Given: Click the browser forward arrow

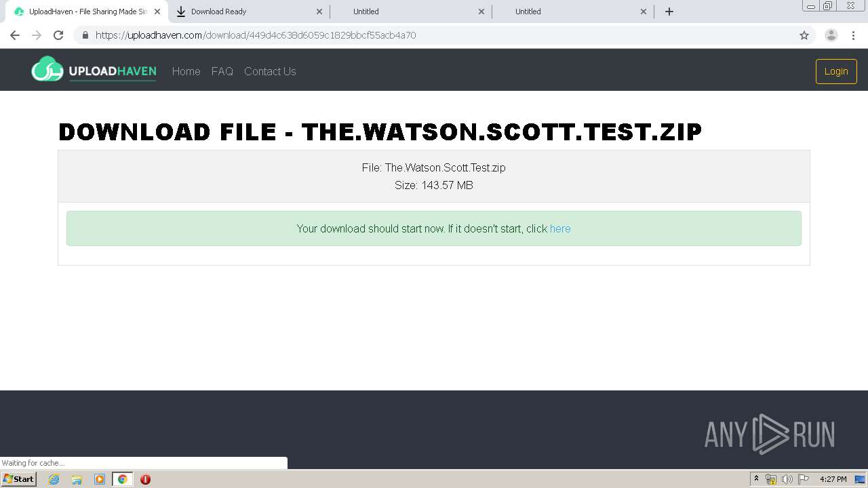Looking at the screenshot, I should coord(37,35).
